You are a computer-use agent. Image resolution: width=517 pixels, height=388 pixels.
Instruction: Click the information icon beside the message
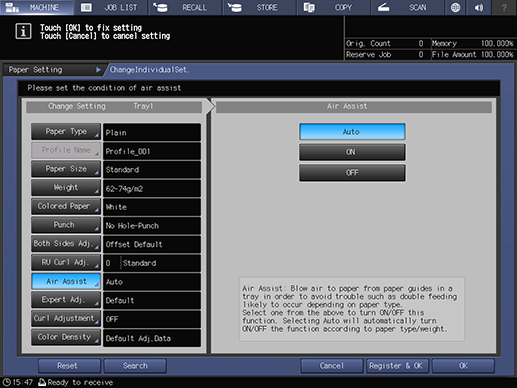(23, 31)
